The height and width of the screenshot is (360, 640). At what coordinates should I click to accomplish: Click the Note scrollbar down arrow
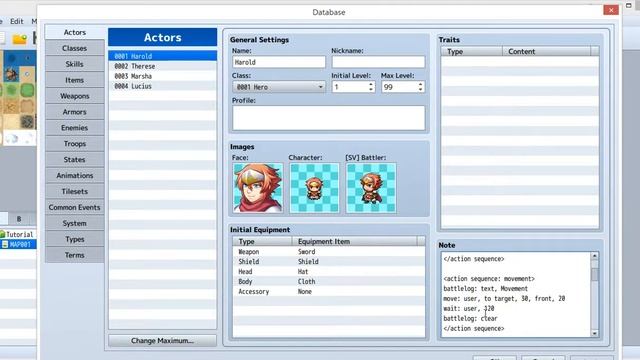pos(594,333)
